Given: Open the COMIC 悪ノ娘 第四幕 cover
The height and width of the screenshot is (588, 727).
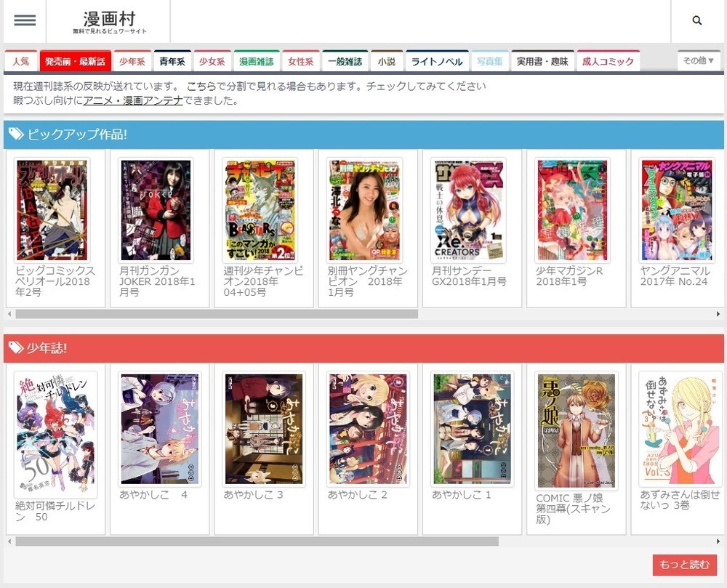Looking at the screenshot, I should [577, 431].
